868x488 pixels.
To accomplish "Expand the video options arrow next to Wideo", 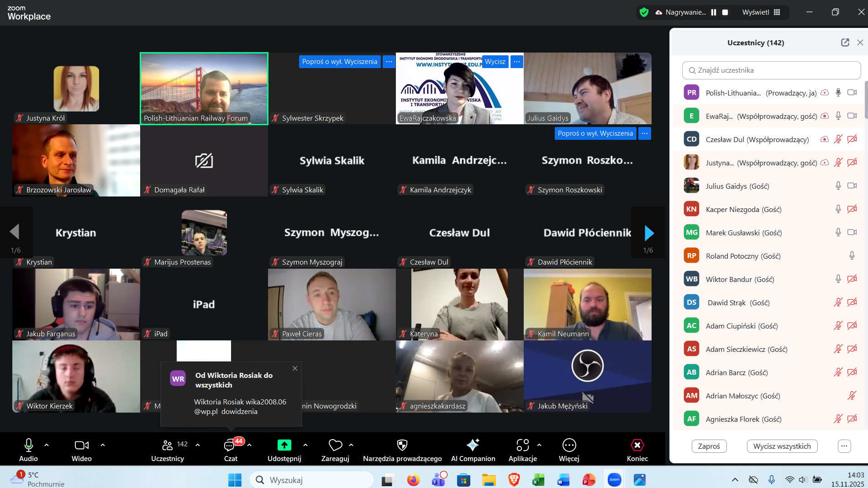I will click(x=103, y=445).
